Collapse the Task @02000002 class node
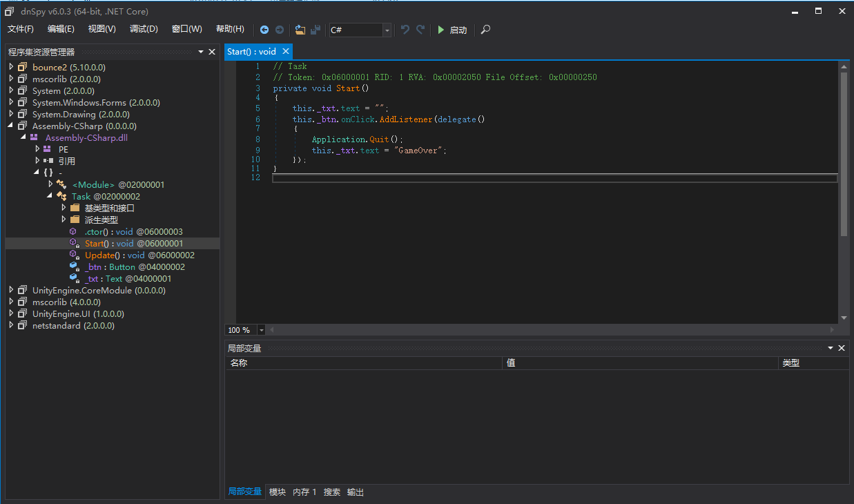Image resolution: width=854 pixels, height=504 pixels. point(50,196)
